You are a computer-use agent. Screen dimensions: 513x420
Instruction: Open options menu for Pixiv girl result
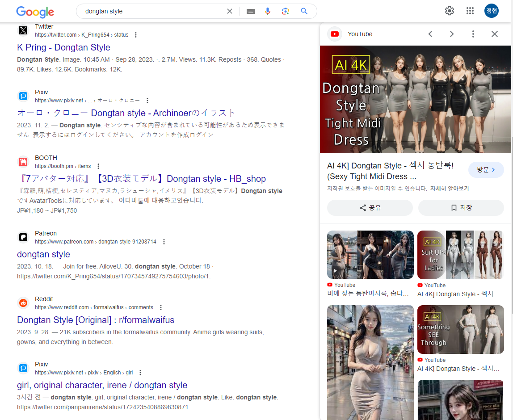pos(140,373)
